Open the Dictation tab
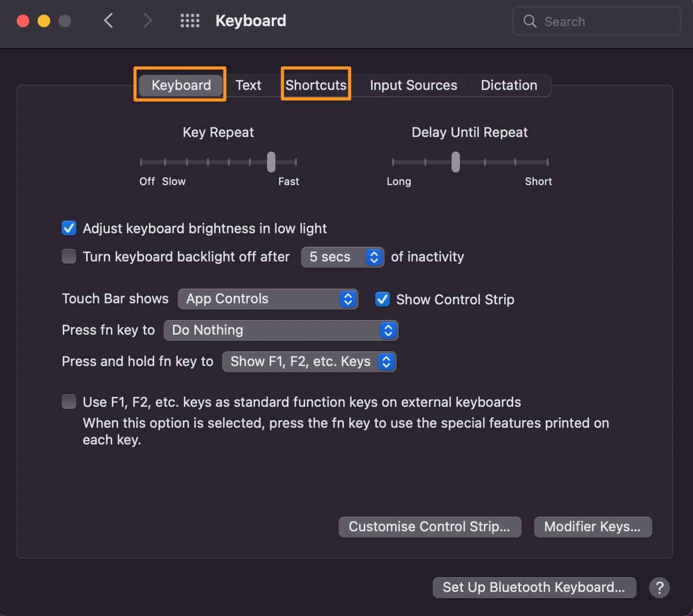Image resolution: width=693 pixels, height=616 pixels. click(509, 85)
